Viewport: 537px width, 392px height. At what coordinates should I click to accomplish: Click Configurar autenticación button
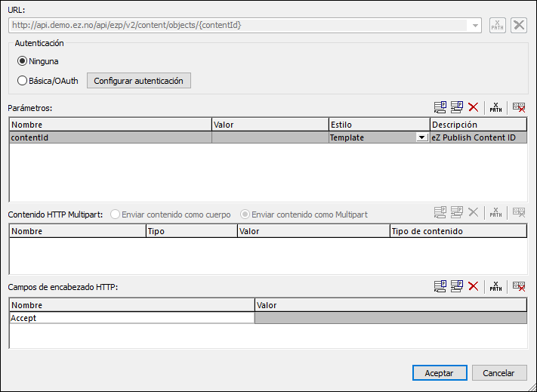tap(139, 81)
